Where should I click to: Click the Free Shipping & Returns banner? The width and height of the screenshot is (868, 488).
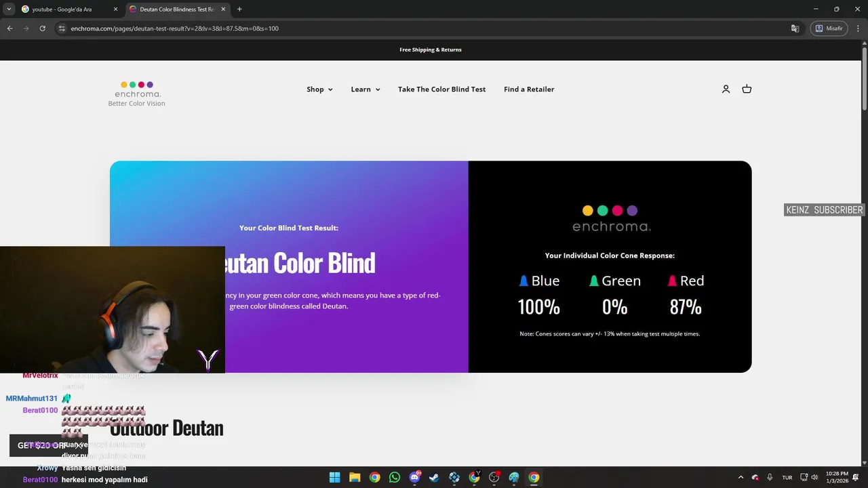[x=431, y=49]
